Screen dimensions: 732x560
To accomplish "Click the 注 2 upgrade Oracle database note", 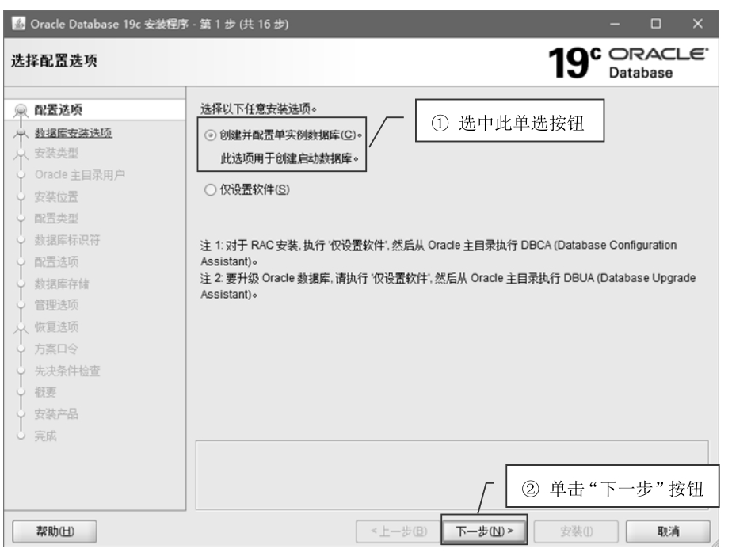I will click(x=448, y=286).
